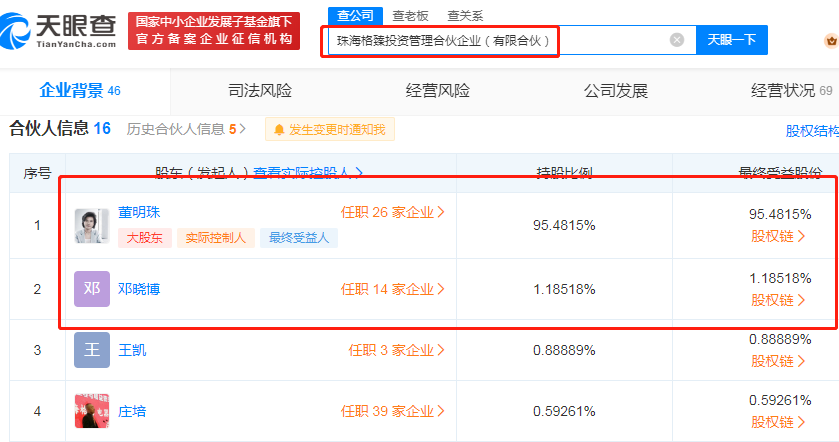Viewport: 839px width, 442px height.
Task: Click into the company search input field
Action: [x=495, y=40]
